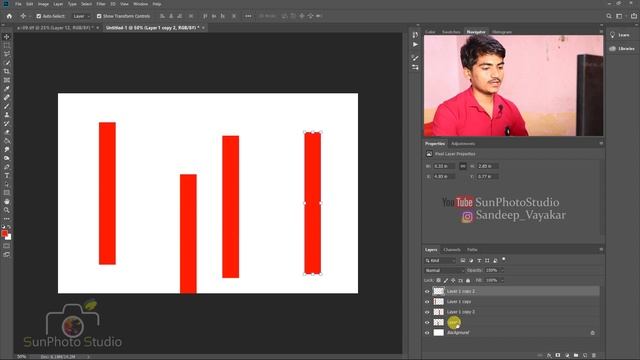Switch to the Channels tab
Image resolution: width=640 pixels, height=360 pixels.
coord(452,250)
